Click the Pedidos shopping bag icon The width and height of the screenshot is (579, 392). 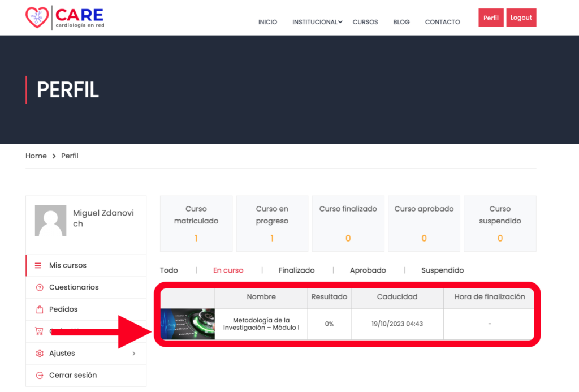[39, 309]
